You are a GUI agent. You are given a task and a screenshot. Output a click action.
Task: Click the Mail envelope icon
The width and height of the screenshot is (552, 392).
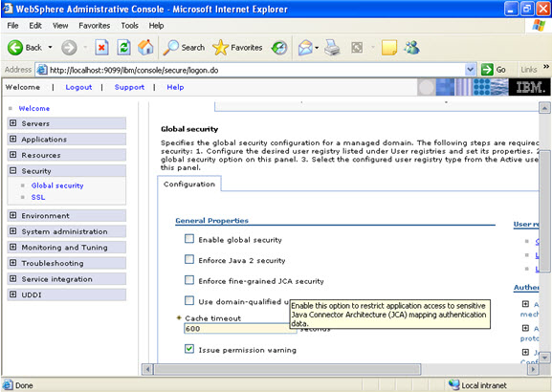[305, 48]
